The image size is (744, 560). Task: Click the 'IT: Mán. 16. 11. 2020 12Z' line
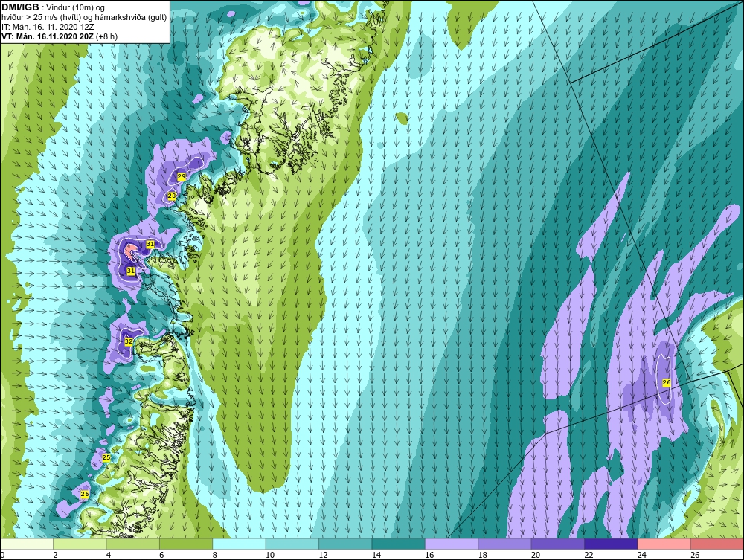pyautogui.click(x=48, y=27)
